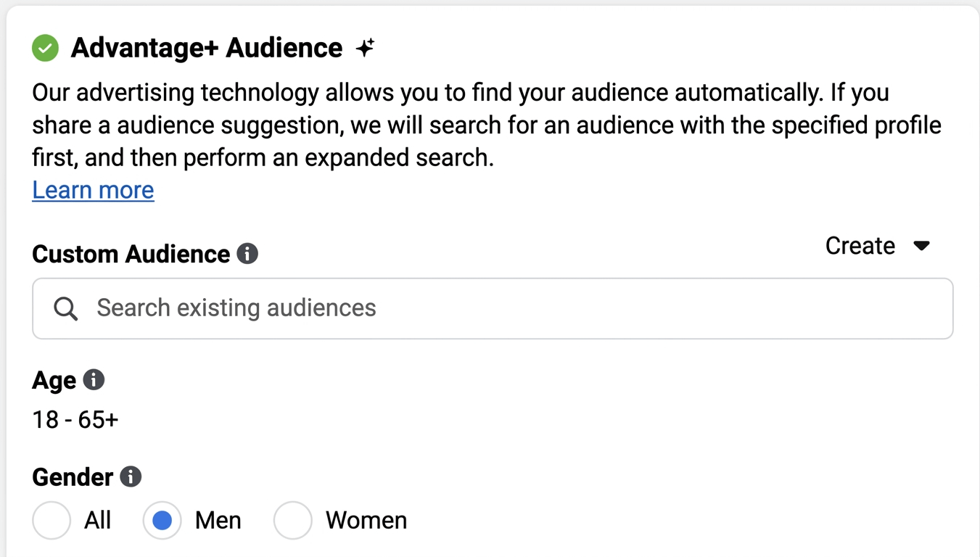Open the Custom Audience info tooltip icon
This screenshot has height=557, width=980.
click(247, 254)
